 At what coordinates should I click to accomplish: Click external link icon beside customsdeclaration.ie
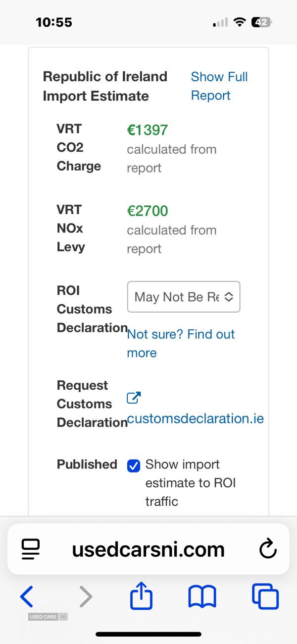pyautogui.click(x=134, y=398)
